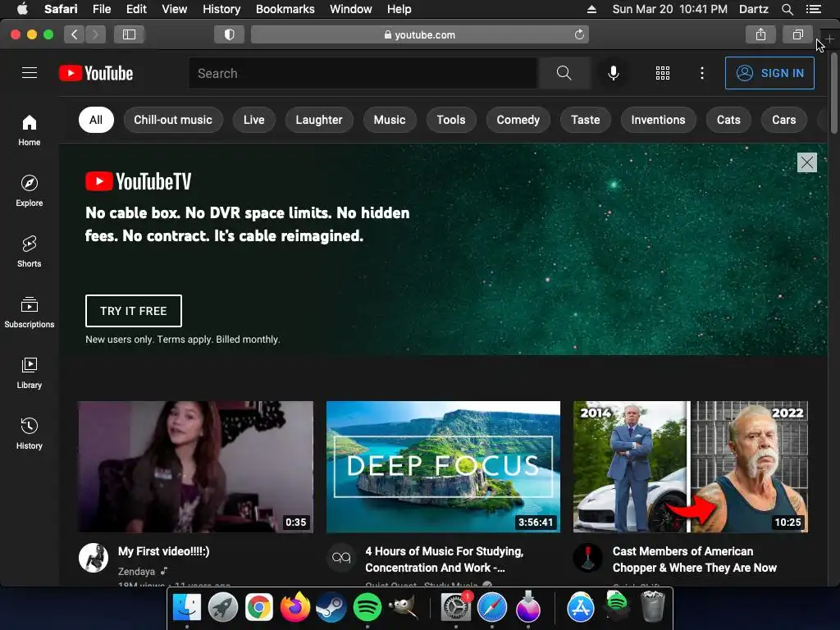The height and width of the screenshot is (630, 840).
Task: Click Deep Focus video channel avatar
Action: coord(341,558)
